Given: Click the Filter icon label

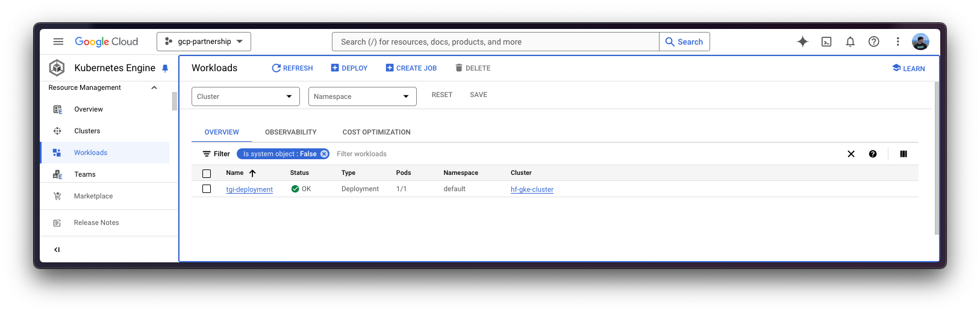Looking at the screenshot, I should coord(216,154).
